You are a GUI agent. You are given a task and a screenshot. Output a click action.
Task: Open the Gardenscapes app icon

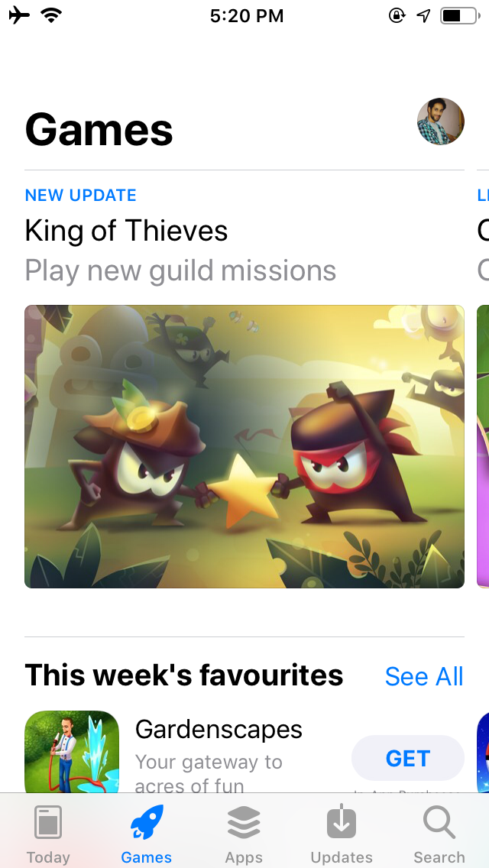tap(72, 752)
